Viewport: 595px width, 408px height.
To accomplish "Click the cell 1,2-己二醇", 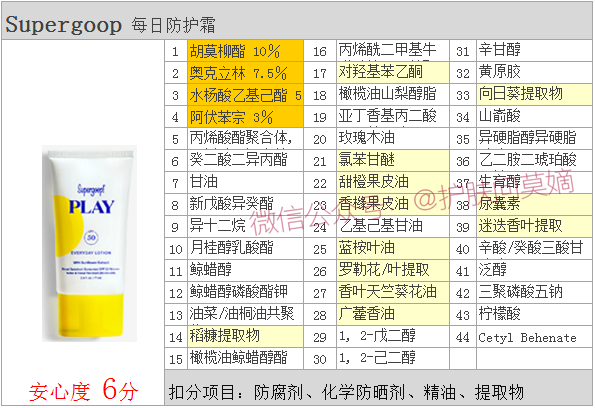I will click(393, 359).
